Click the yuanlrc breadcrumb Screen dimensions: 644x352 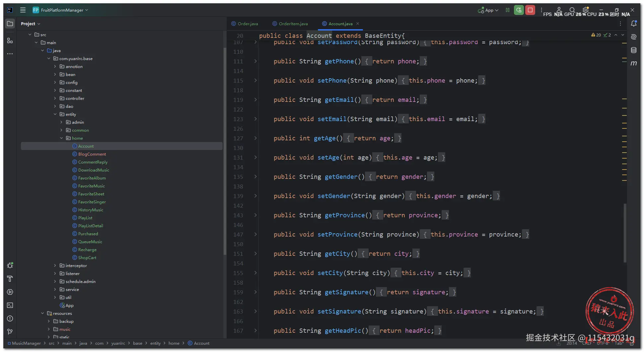[118, 343]
